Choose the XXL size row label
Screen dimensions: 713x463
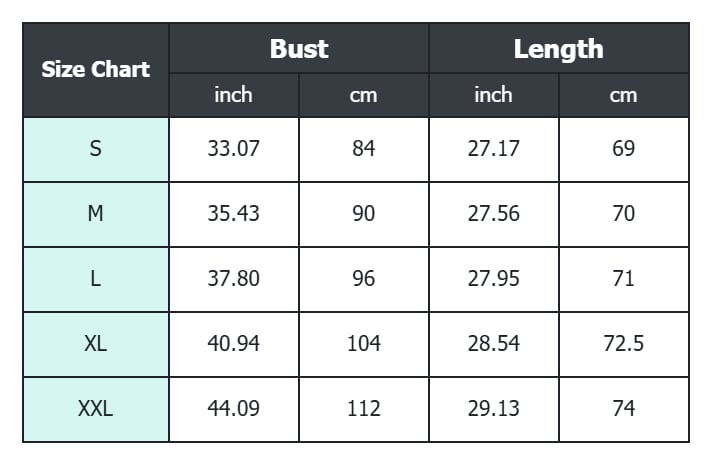pos(96,409)
